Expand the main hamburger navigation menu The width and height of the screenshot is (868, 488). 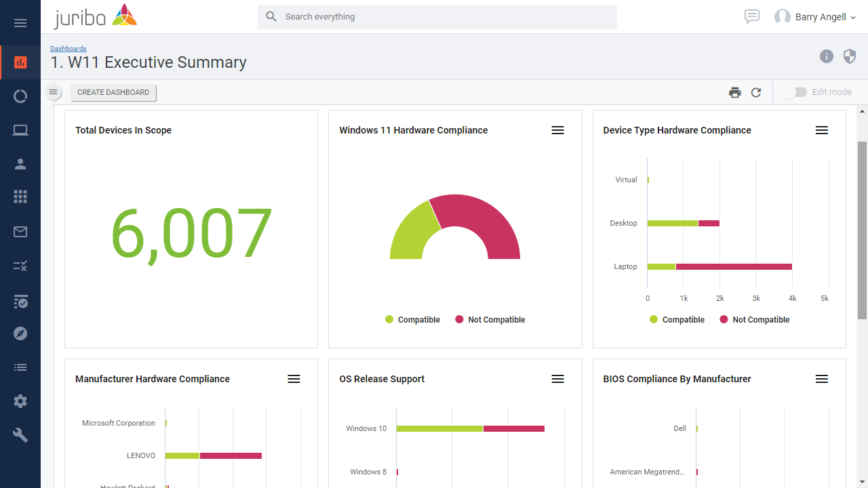point(20,23)
